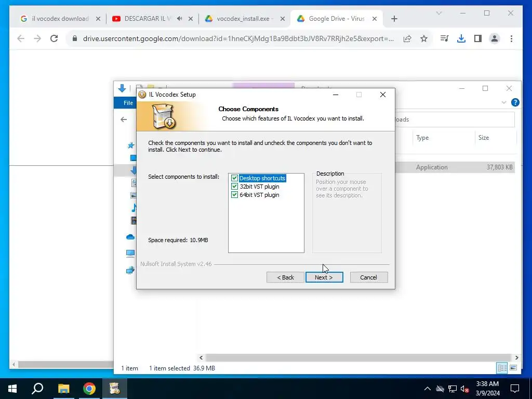This screenshot has height=399, width=532.
Task: Expand the Explorer ribbon chevron
Action: point(504,102)
